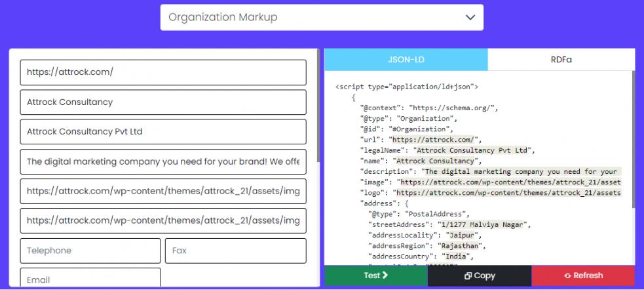
Task: Click the form panel scrollbar
Action: (318, 105)
